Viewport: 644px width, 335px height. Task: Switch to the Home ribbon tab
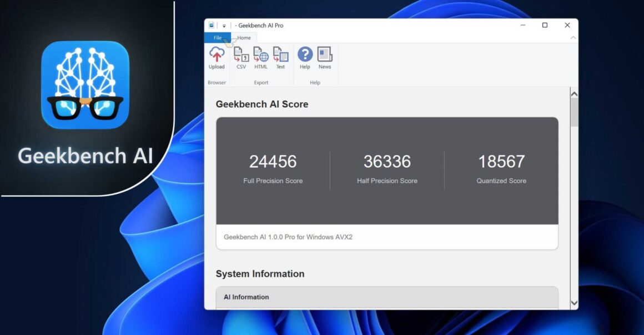coord(244,38)
